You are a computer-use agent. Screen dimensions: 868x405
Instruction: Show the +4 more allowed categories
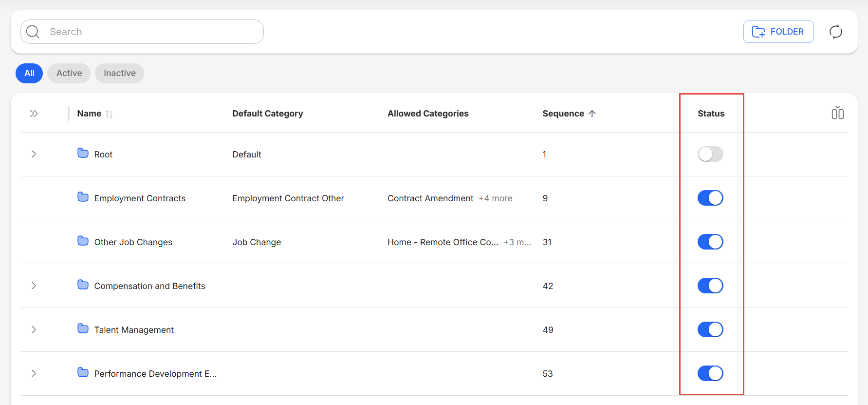click(x=495, y=198)
